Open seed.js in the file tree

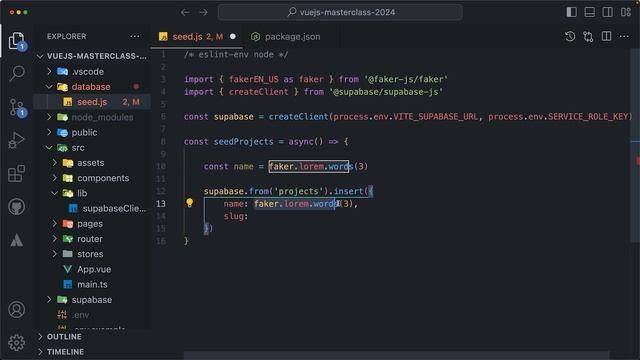click(92, 102)
